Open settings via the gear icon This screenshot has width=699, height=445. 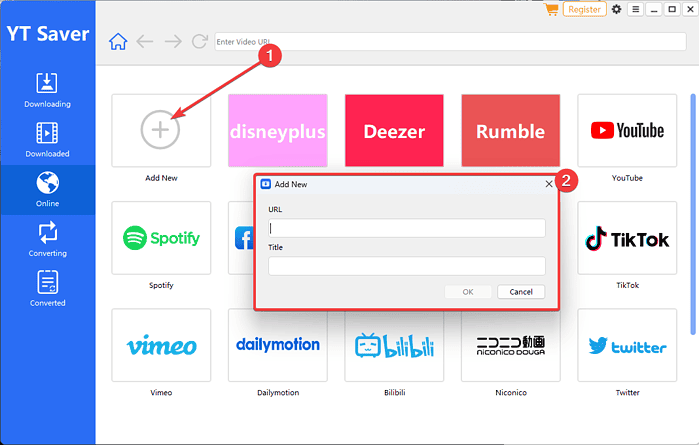tap(616, 9)
